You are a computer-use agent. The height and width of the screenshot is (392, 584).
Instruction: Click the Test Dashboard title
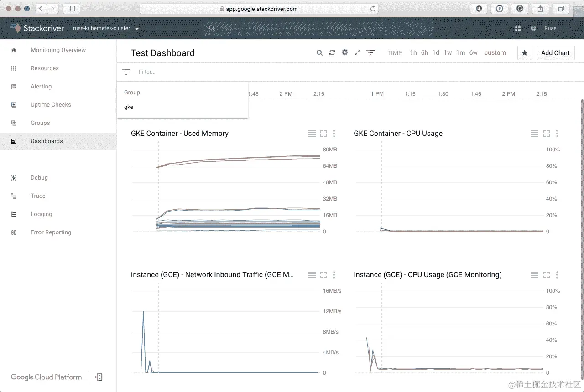click(x=162, y=53)
